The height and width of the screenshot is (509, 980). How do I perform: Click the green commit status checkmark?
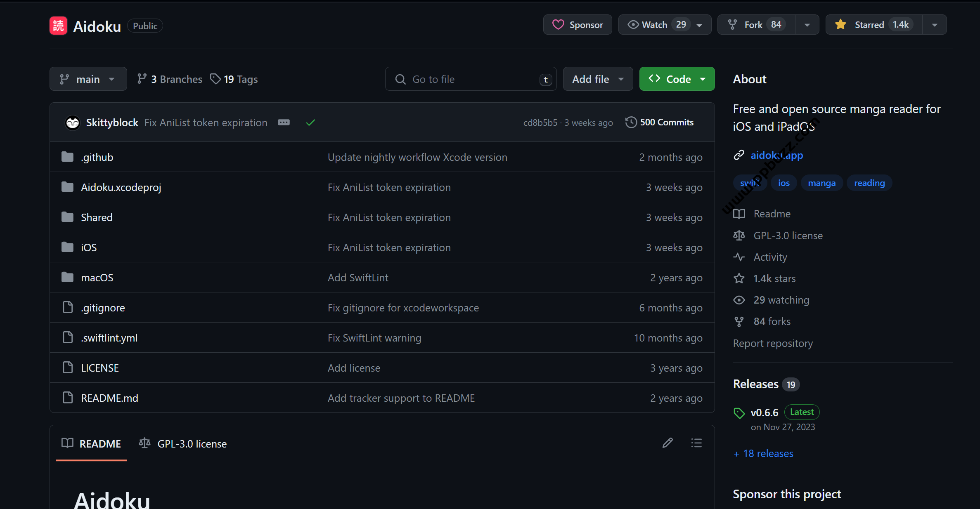click(310, 123)
